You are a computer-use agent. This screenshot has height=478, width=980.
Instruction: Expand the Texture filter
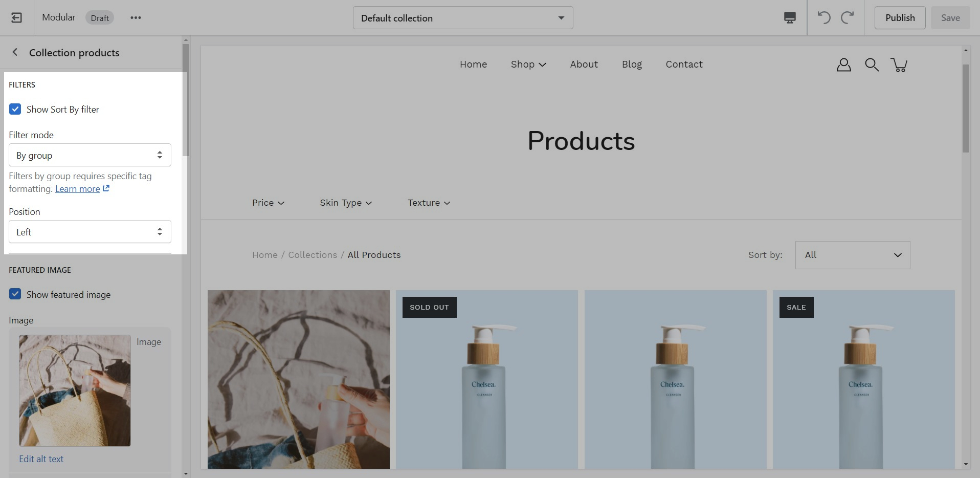coord(429,203)
